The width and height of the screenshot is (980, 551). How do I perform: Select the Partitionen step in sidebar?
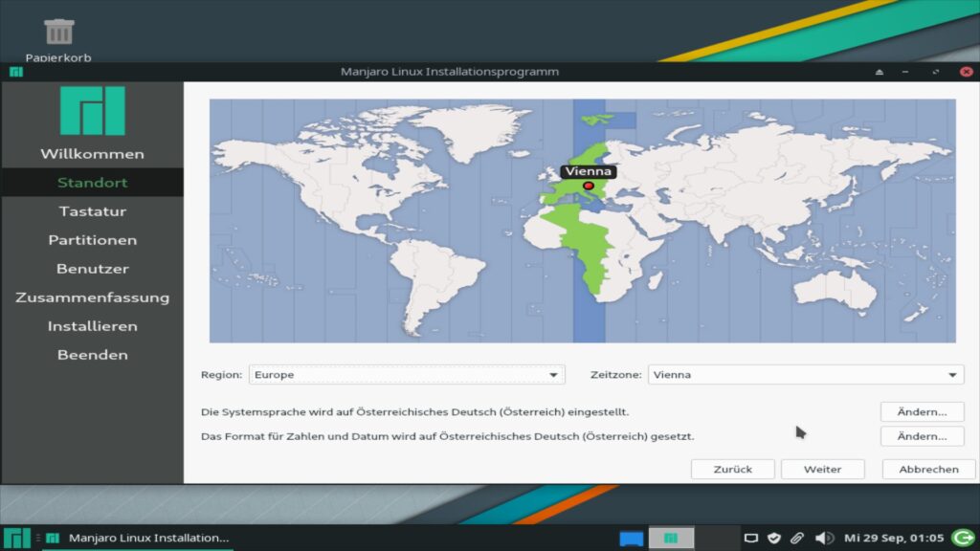coord(93,240)
